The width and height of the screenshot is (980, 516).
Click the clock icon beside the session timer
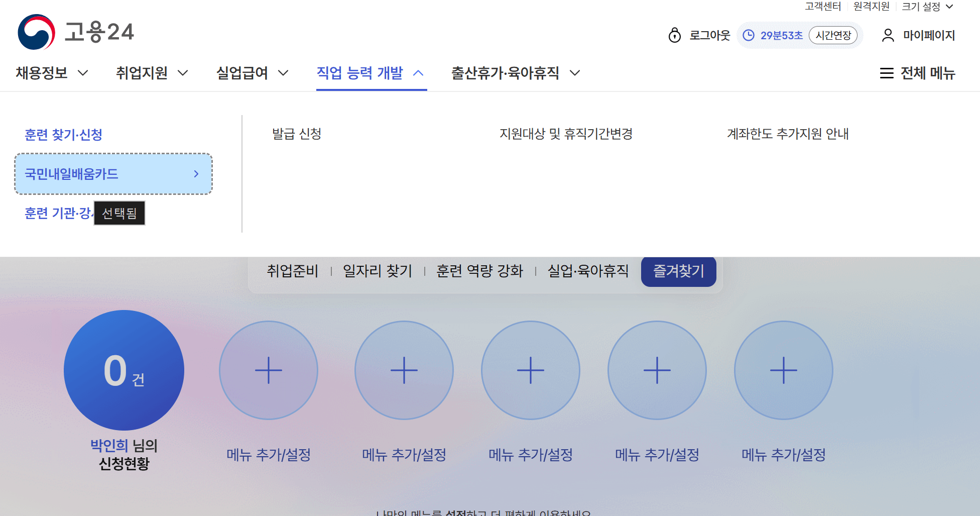tap(749, 35)
